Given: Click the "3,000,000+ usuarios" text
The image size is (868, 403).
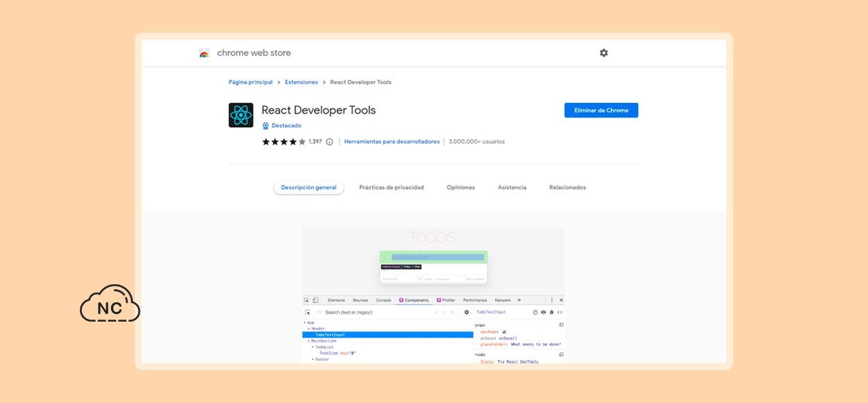Looking at the screenshot, I should click(476, 142).
